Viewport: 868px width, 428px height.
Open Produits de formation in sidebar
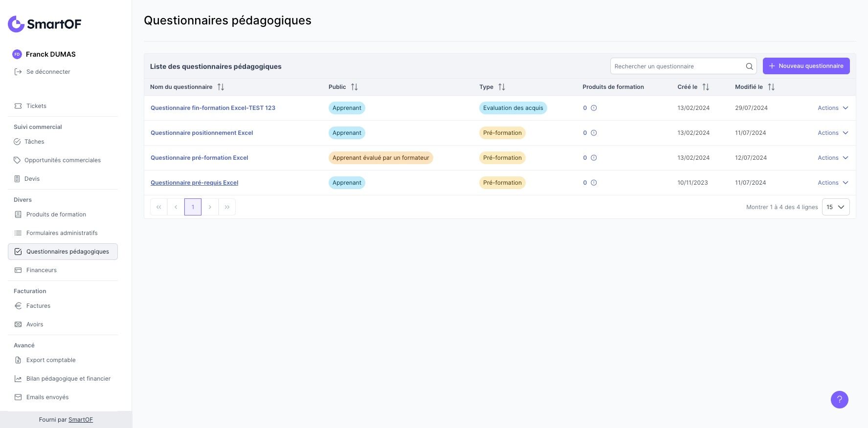[x=56, y=214]
